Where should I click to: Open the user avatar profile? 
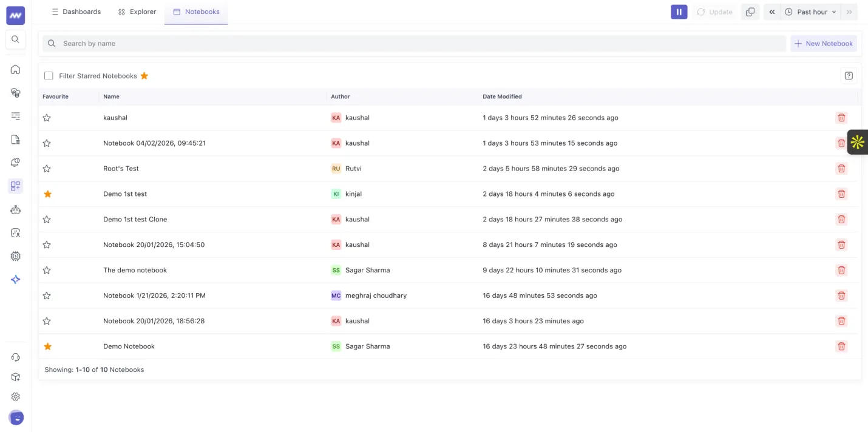tap(16, 417)
